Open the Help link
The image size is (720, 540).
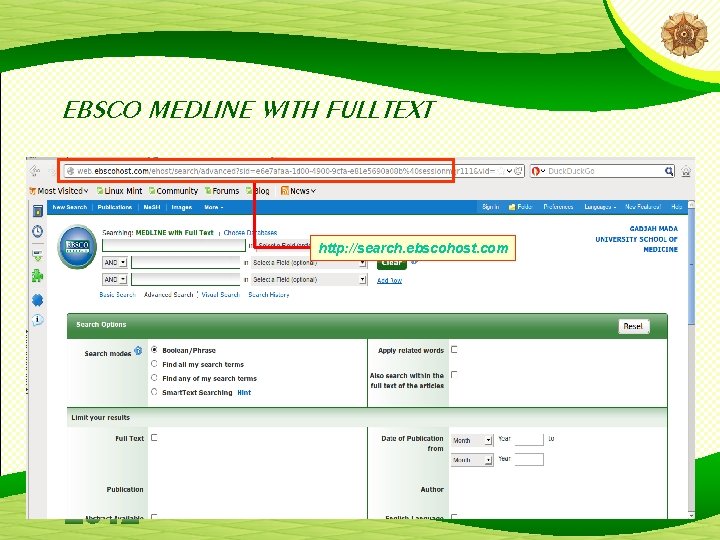coord(676,207)
